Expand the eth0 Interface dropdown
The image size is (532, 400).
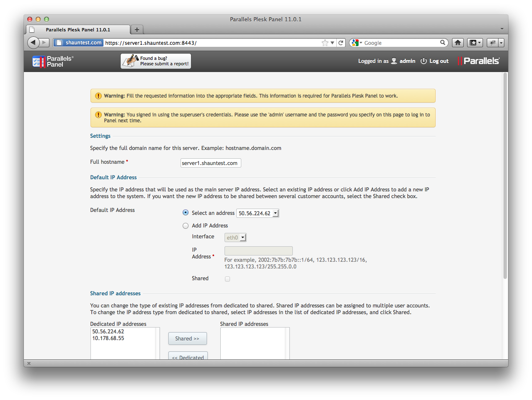(235, 237)
